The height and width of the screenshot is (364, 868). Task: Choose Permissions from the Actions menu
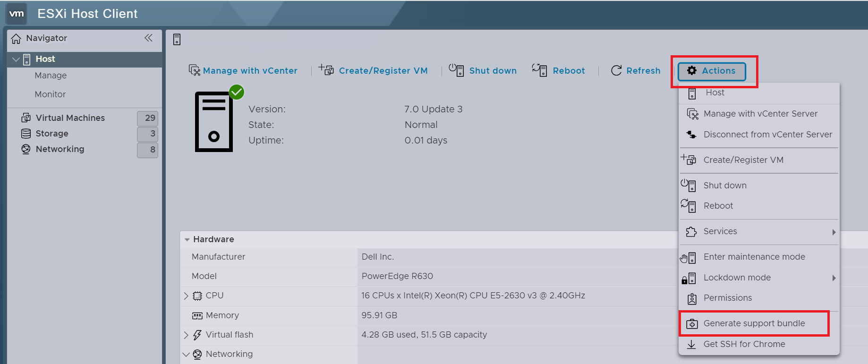[727, 298]
